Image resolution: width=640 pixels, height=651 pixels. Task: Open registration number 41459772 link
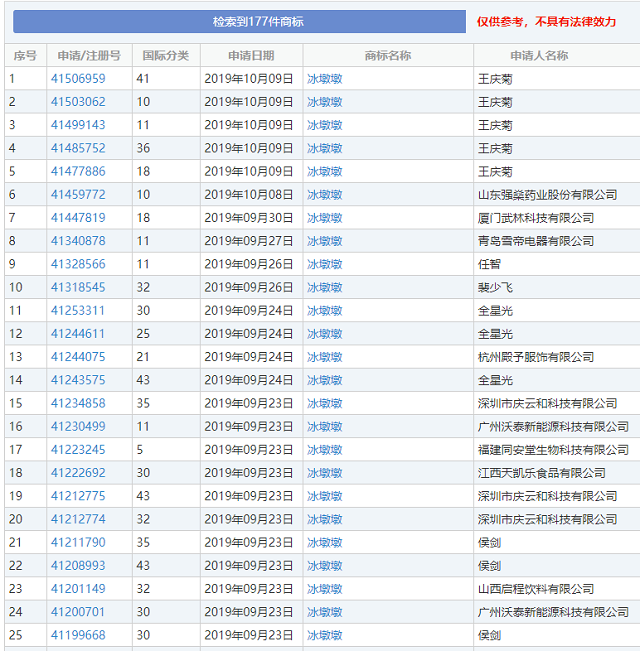pyautogui.click(x=78, y=195)
